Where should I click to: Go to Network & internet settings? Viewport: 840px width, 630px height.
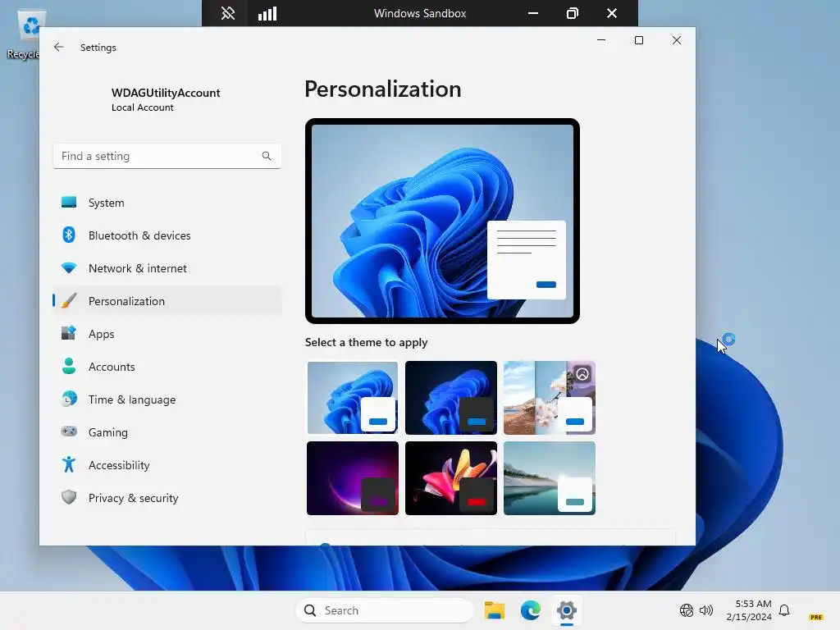pos(167,268)
